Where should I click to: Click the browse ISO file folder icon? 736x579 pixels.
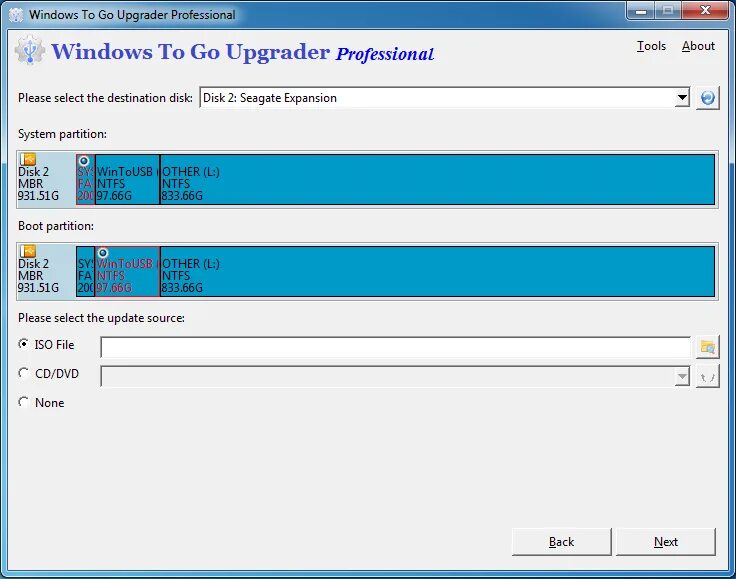point(707,347)
